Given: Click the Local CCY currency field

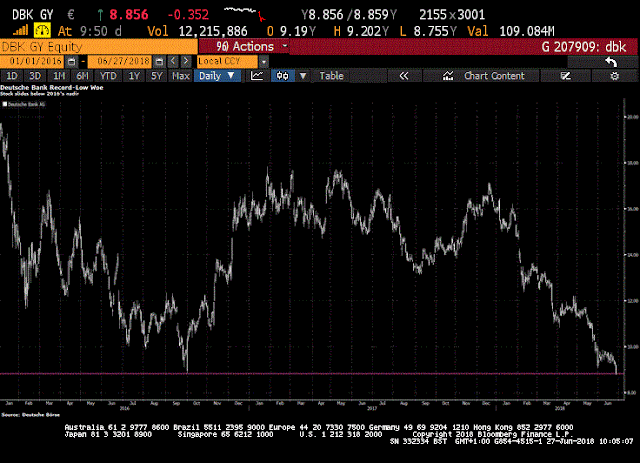Looking at the screenshot, I should pos(227,61).
